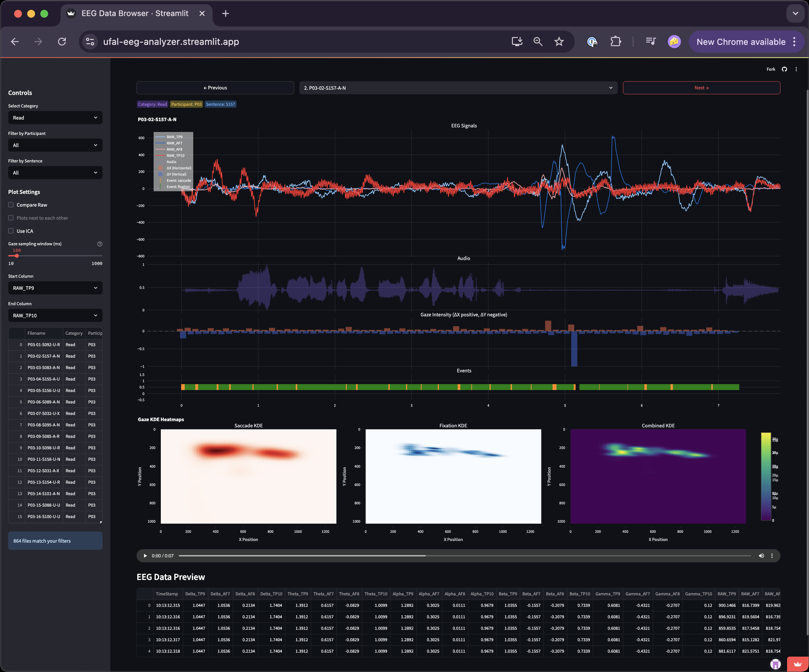This screenshot has height=672, width=809.
Task: Click the Participant: P03 badge
Action: [186, 104]
